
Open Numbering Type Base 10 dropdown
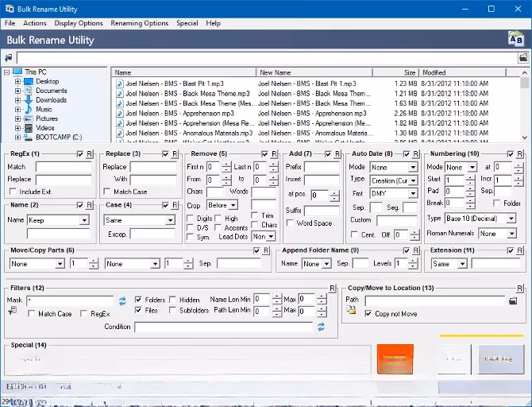tap(511, 219)
